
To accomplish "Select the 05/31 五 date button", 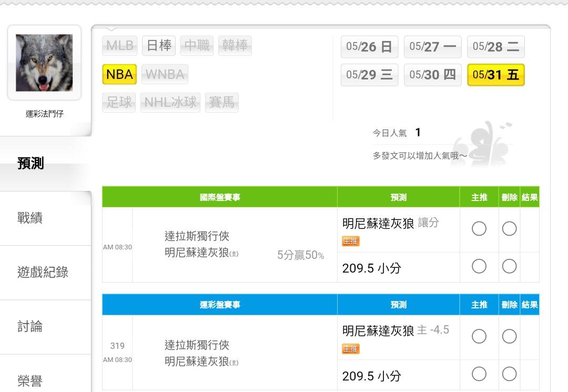I will coord(495,75).
